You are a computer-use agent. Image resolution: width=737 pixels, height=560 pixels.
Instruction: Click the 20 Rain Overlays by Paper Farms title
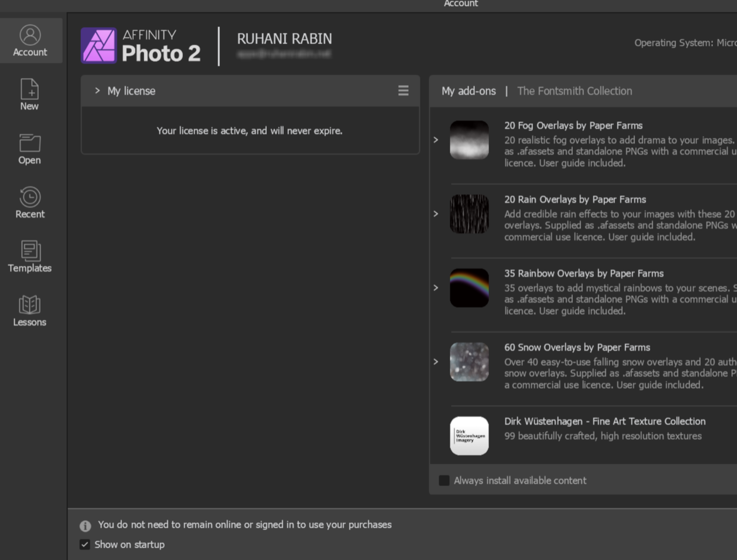click(x=575, y=199)
